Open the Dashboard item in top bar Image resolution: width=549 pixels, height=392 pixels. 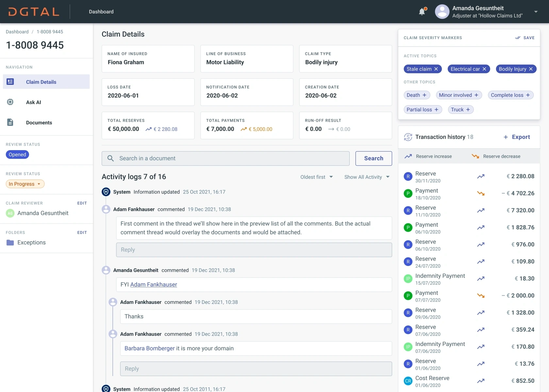[x=101, y=12]
